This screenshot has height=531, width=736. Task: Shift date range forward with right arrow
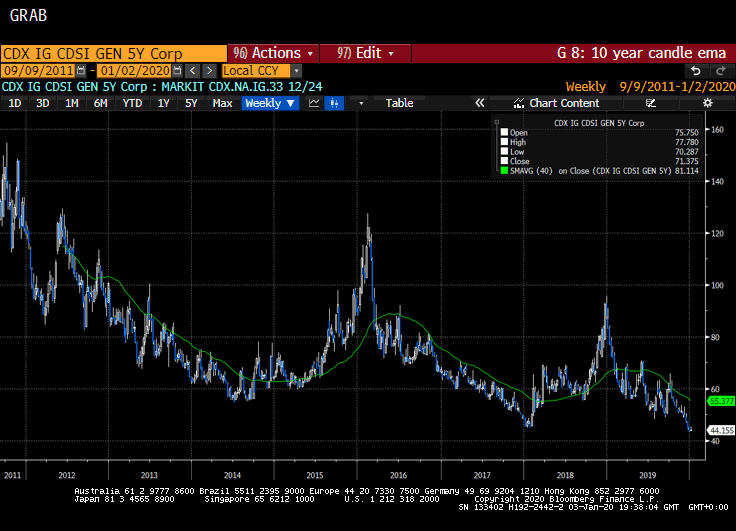[x=209, y=70]
